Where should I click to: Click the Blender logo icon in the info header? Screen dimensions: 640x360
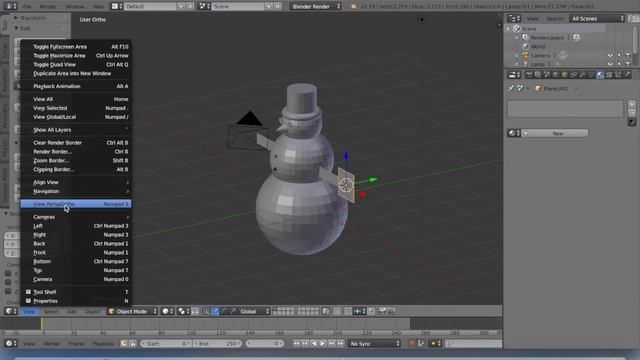coord(353,7)
